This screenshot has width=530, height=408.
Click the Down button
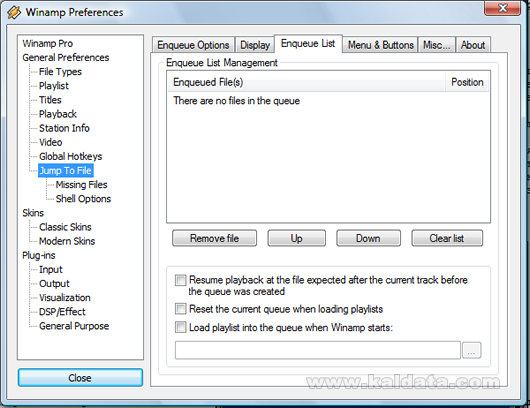point(368,238)
